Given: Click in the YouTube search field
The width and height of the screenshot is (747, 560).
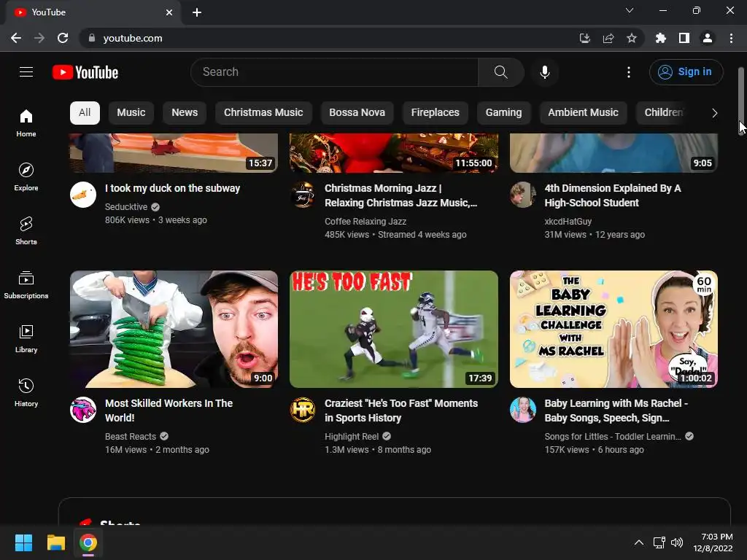Looking at the screenshot, I should coord(334,72).
